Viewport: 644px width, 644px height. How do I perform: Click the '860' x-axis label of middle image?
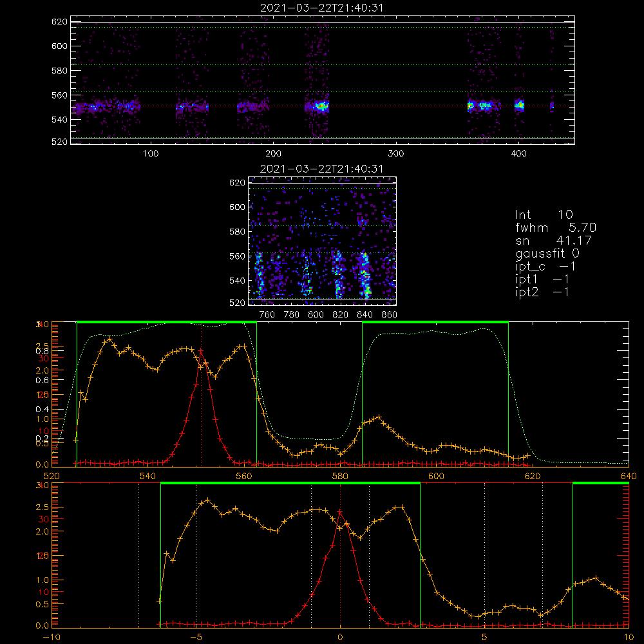click(389, 315)
